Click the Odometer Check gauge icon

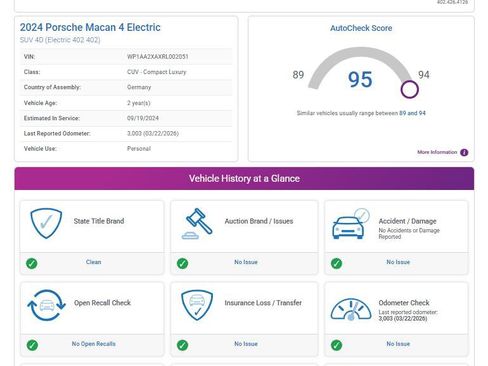pyautogui.click(x=351, y=309)
